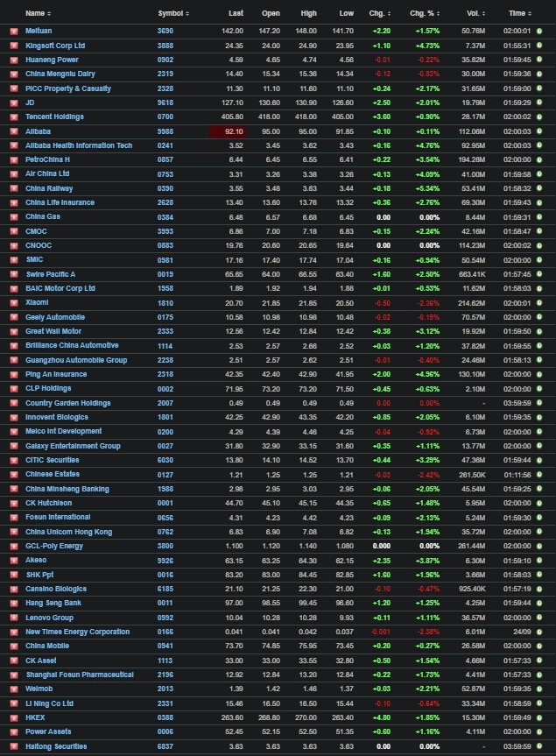Screen dimensions: 556x756
Task: Click the Open column header
Action: click(x=271, y=13)
